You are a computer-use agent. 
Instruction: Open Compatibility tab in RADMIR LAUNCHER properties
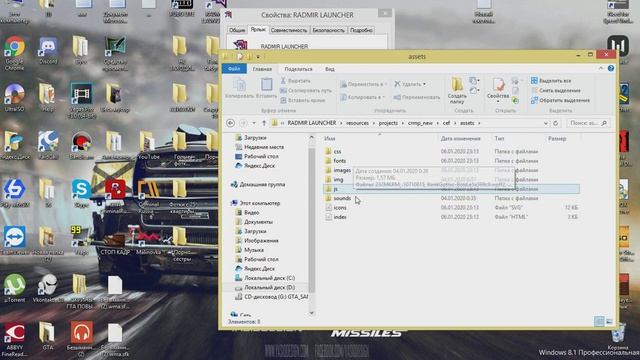289,30
